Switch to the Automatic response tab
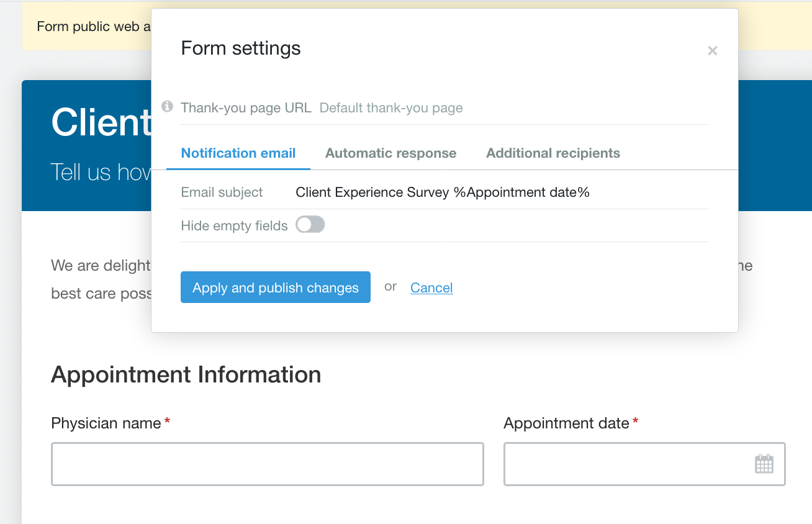This screenshot has height=524, width=812. click(x=390, y=153)
